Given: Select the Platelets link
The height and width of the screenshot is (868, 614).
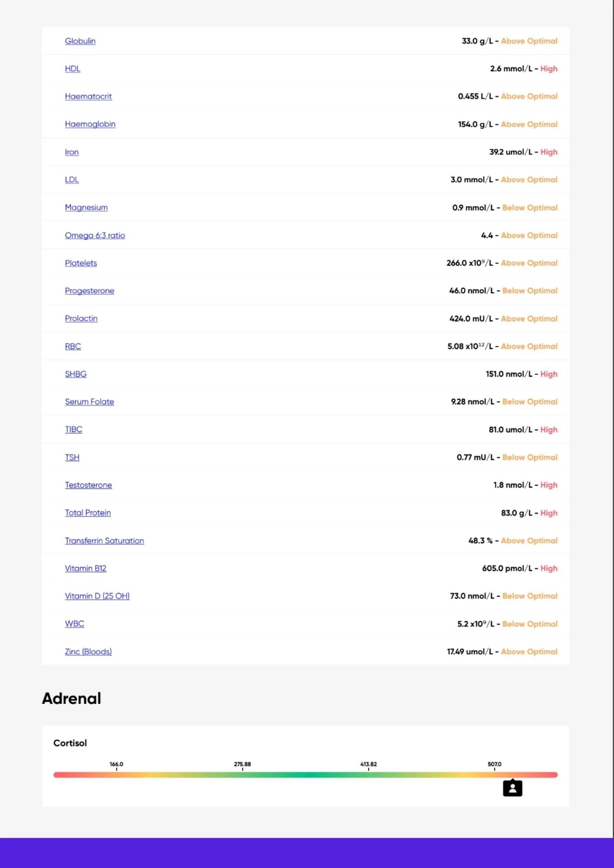Looking at the screenshot, I should (x=81, y=263).
